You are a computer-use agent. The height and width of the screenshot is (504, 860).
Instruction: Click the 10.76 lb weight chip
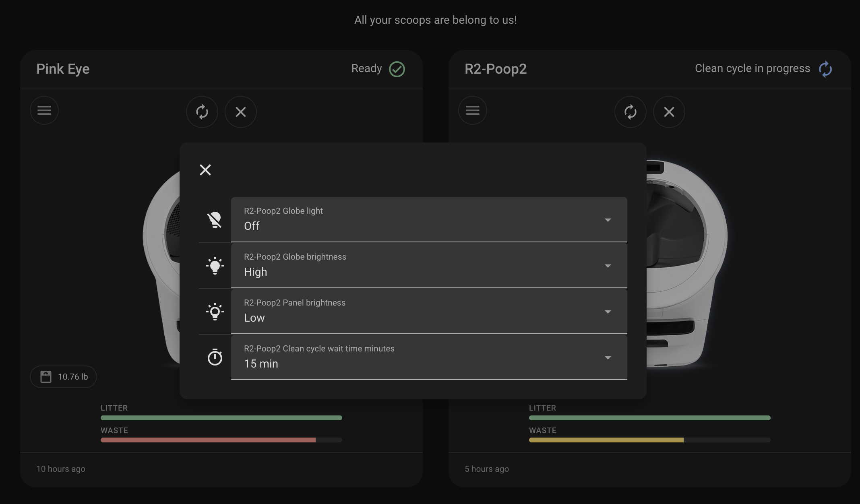(64, 377)
